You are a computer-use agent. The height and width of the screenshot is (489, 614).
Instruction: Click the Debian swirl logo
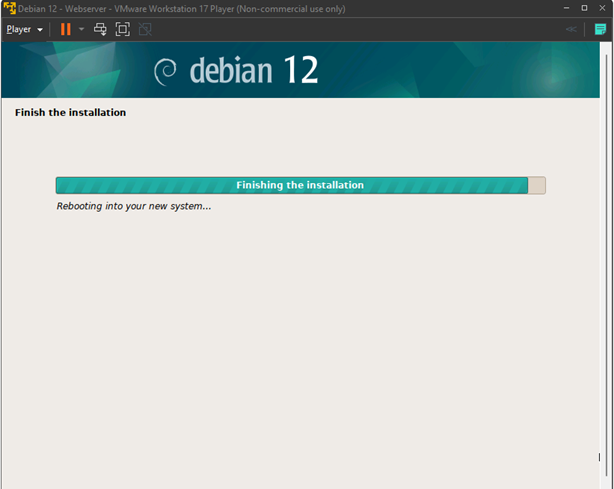click(x=166, y=71)
